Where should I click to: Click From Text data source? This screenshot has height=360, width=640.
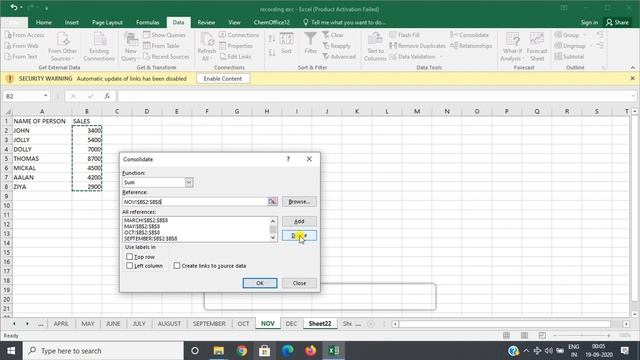coord(21,56)
